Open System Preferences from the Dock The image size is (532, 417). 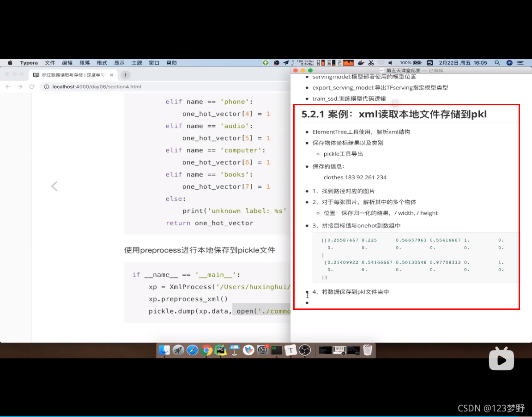(x=263, y=350)
